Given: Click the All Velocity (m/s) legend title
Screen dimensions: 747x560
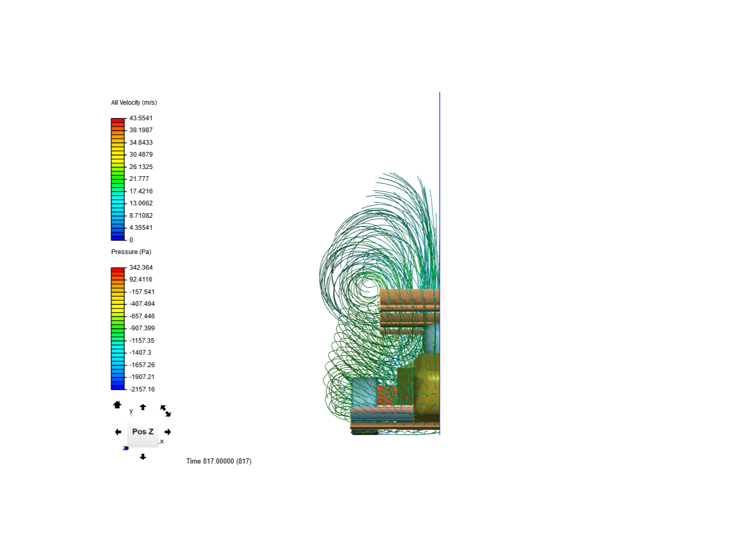Looking at the screenshot, I should [x=134, y=103].
